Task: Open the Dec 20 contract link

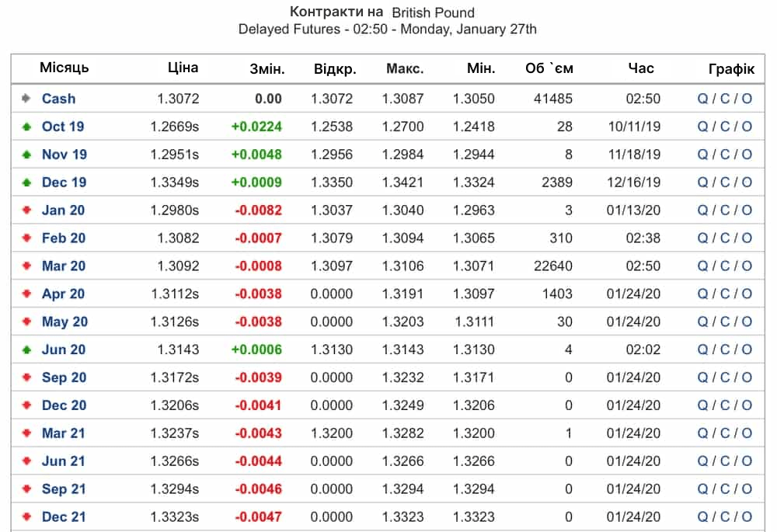Action: pyautogui.click(x=64, y=405)
